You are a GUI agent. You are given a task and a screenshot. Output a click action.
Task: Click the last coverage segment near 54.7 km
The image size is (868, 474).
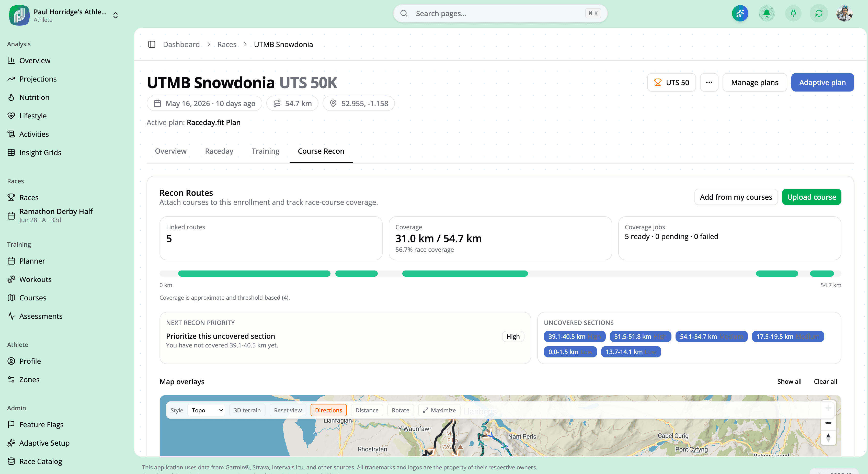(821, 273)
